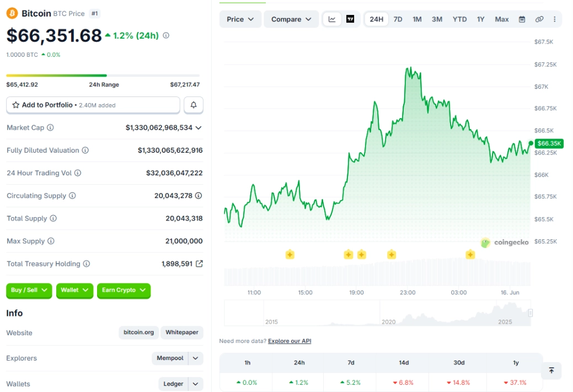Open Market Cap info icon
Screen dimensions: 573x392
point(50,127)
